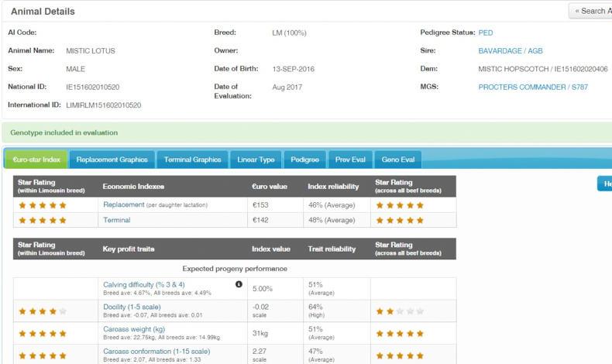
Task: Open the Prev Eval tab
Action: [x=350, y=160]
